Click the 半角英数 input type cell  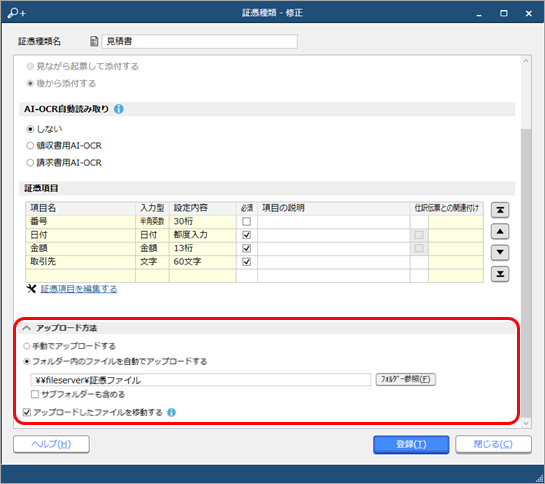[x=152, y=221]
